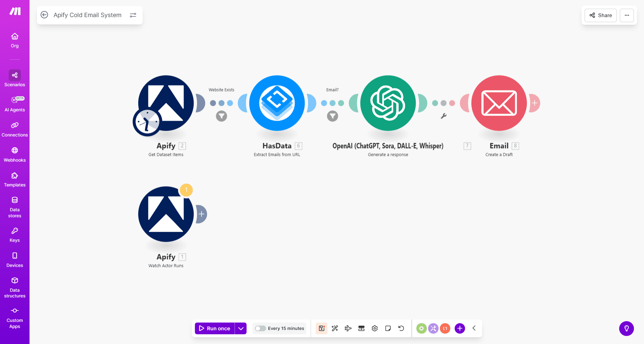Add a module after Email with plus

535,103
